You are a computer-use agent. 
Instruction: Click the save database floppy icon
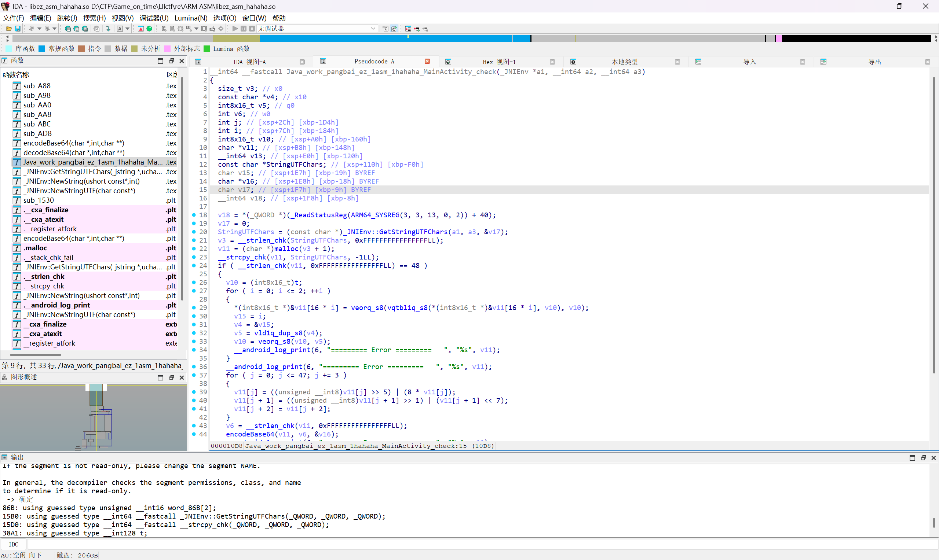click(x=17, y=29)
